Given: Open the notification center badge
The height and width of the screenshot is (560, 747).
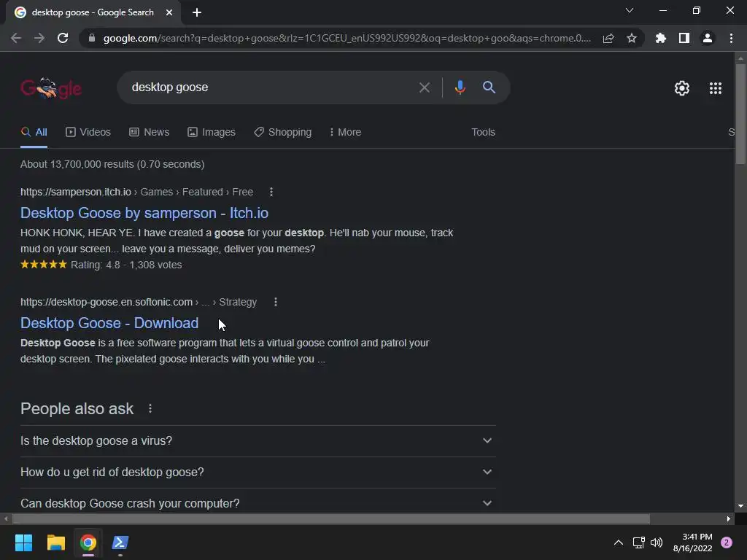Looking at the screenshot, I should coord(727,542).
